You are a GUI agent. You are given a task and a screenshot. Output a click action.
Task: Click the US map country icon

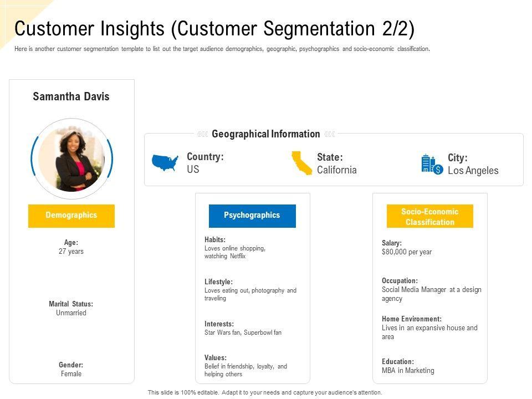[165, 162]
